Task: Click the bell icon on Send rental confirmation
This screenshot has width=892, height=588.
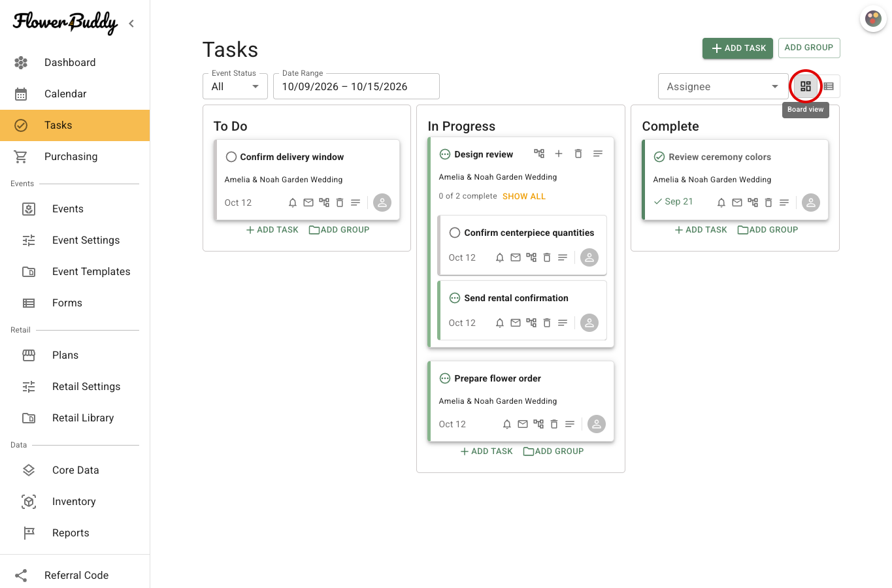Action: coord(500,323)
